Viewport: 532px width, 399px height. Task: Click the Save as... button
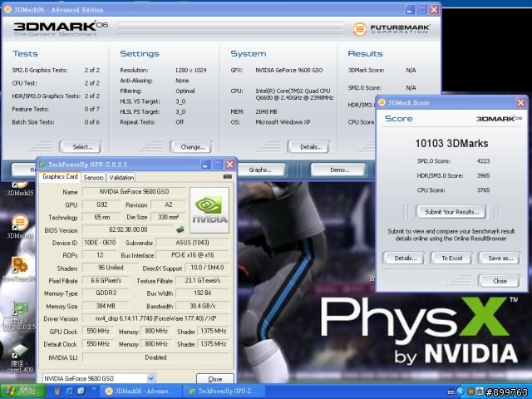[x=499, y=259]
